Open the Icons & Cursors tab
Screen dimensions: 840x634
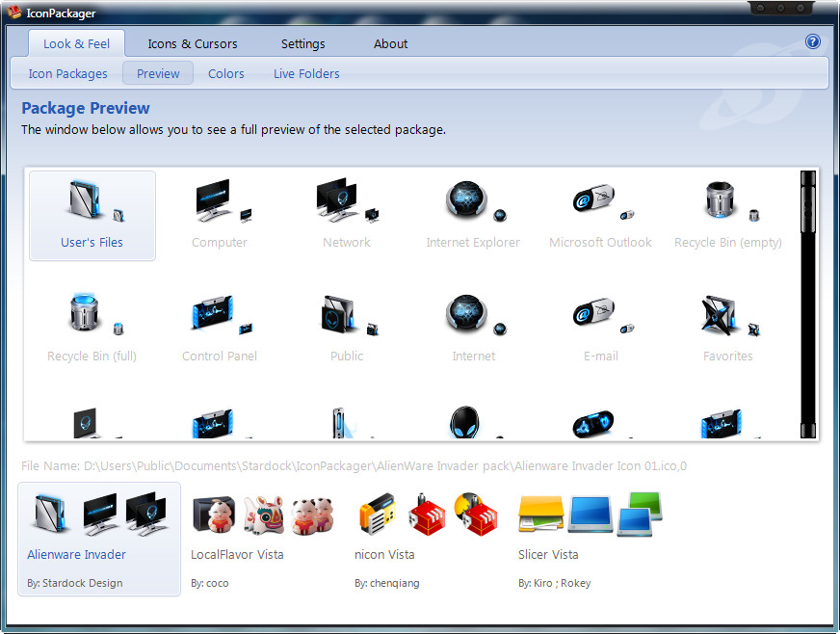coord(193,43)
